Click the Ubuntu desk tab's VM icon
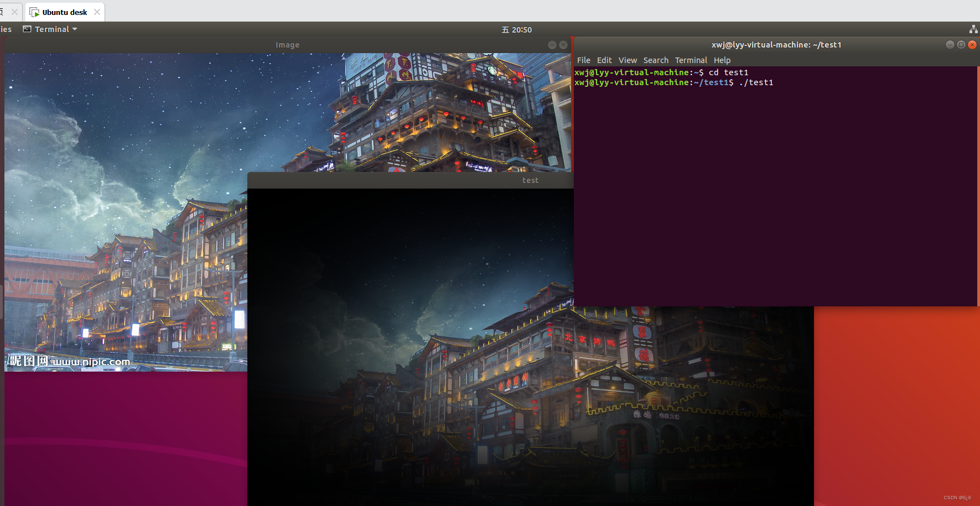The height and width of the screenshot is (506, 980). click(34, 12)
